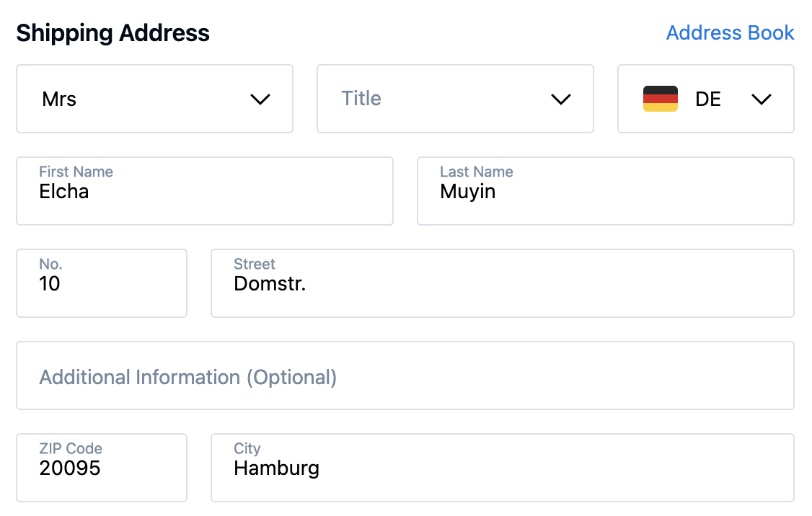Screen dimensions: 812x516
Task: Open the Mrs salutation dropdown
Action: click(x=154, y=99)
